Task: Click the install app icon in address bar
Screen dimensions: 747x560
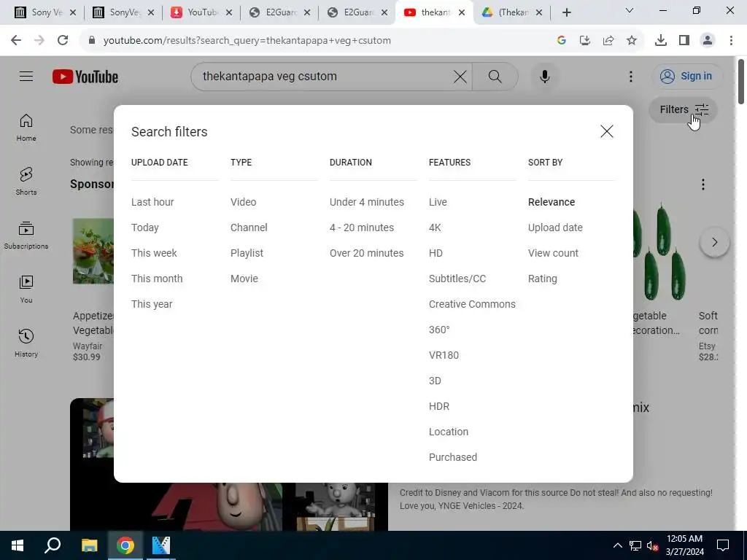Action: [584, 41]
